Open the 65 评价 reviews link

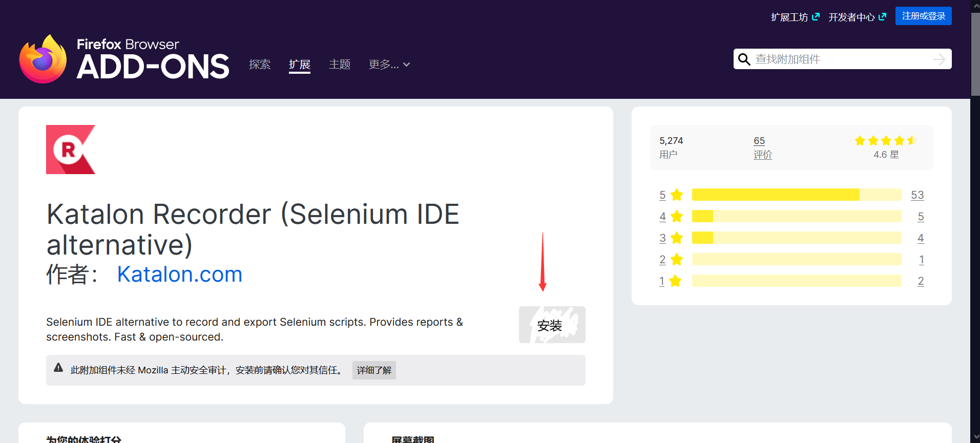click(762, 147)
